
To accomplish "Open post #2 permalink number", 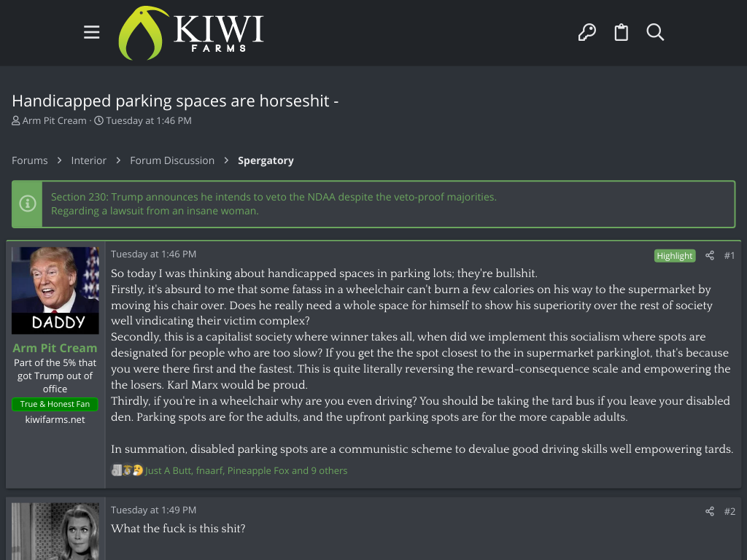I will [729, 511].
